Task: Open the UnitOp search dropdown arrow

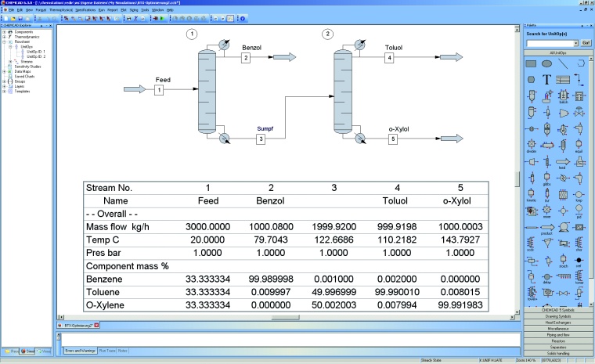Action: pyautogui.click(x=575, y=43)
